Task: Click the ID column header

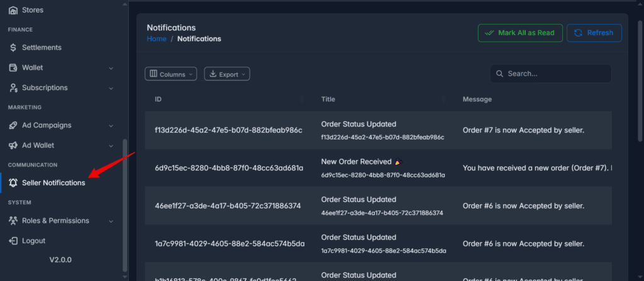Action: click(x=158, y=99)
